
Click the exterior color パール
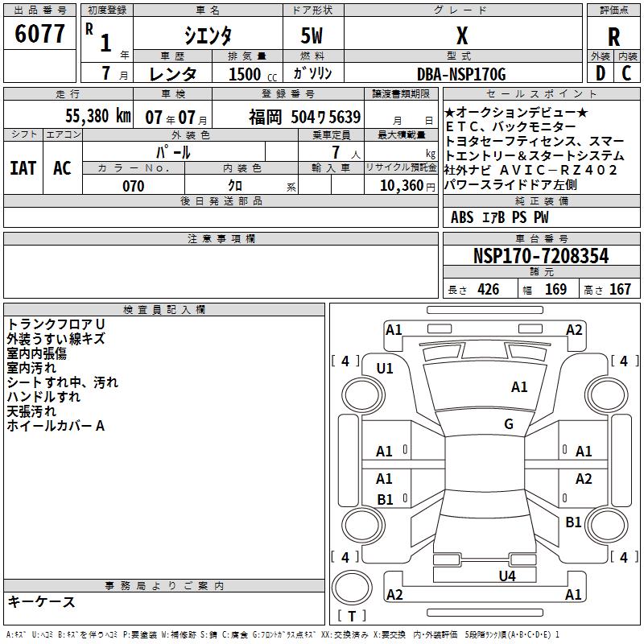[173, 152]
